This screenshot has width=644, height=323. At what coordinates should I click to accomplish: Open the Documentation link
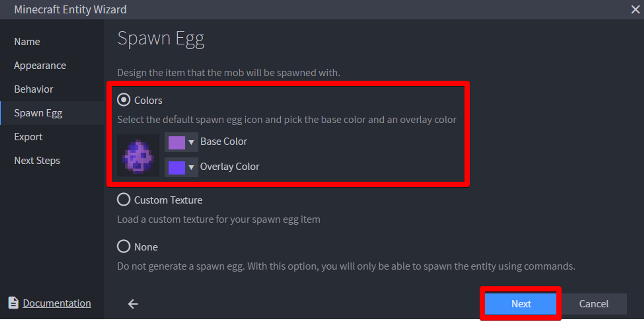pyautogui.click(x=57, y=303)
